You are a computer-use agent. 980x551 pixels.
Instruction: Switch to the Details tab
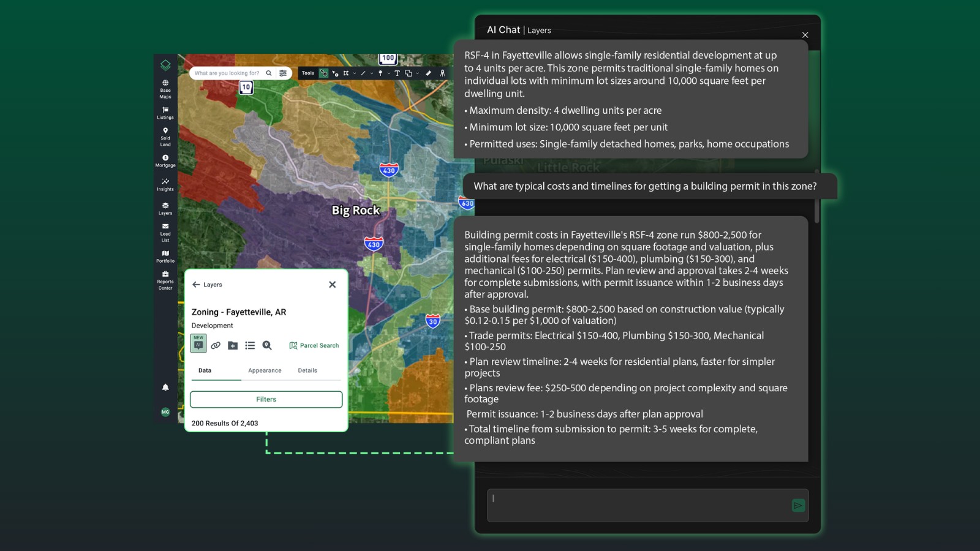(x=307, y=370)
